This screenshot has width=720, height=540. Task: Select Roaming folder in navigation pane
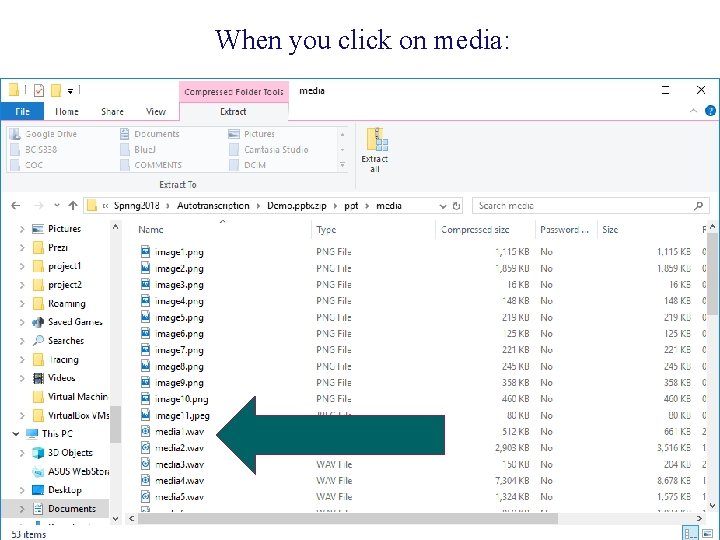point(60,304)
